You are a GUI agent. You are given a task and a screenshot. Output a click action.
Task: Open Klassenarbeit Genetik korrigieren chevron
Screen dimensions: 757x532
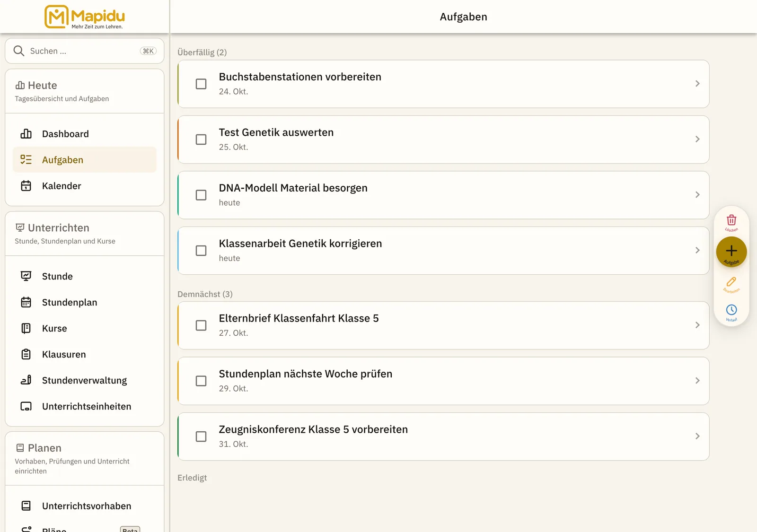pos(697,250)
